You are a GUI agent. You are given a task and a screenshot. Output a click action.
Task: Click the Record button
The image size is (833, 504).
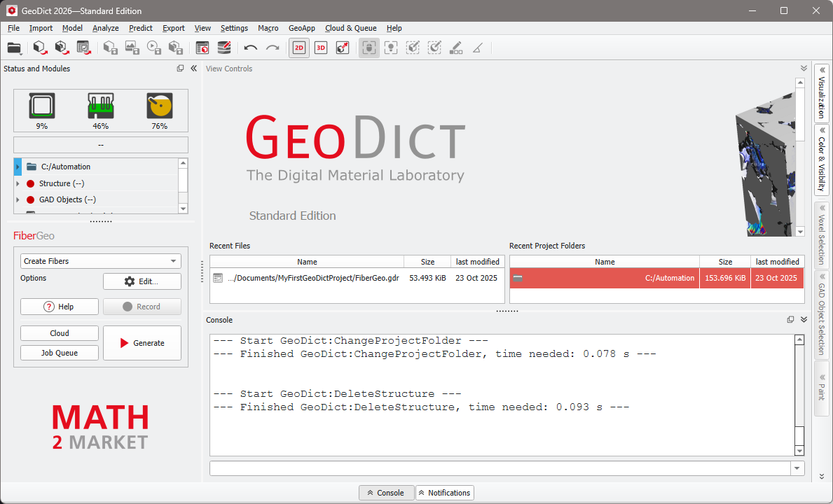pos(142,307)
